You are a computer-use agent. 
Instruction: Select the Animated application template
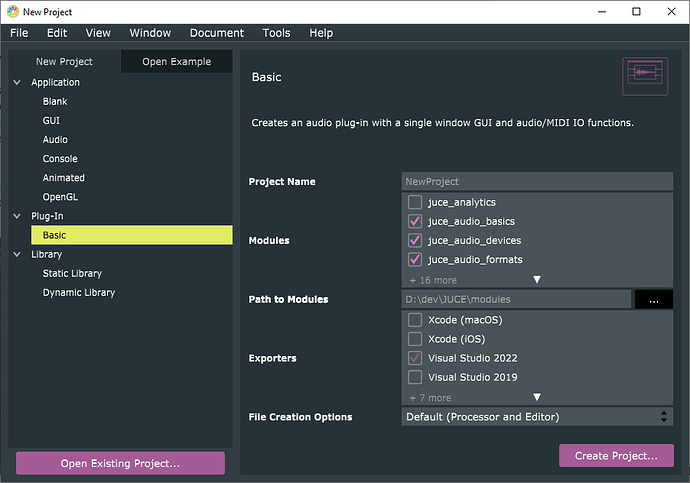pos(64,178)
